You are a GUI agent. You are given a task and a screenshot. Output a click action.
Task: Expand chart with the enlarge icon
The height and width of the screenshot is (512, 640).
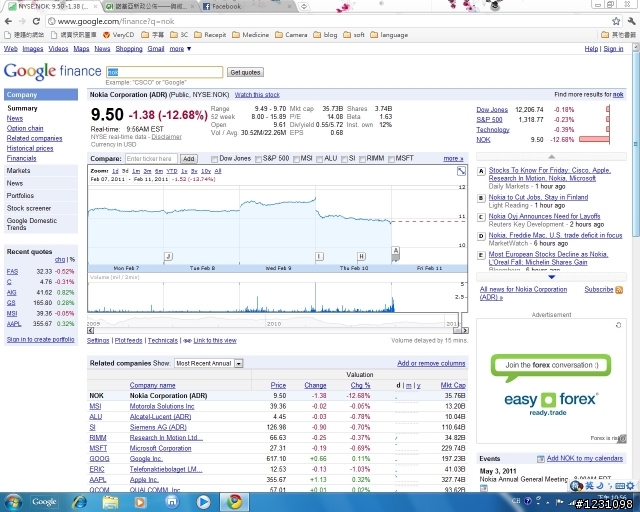[x=461, y=171]
